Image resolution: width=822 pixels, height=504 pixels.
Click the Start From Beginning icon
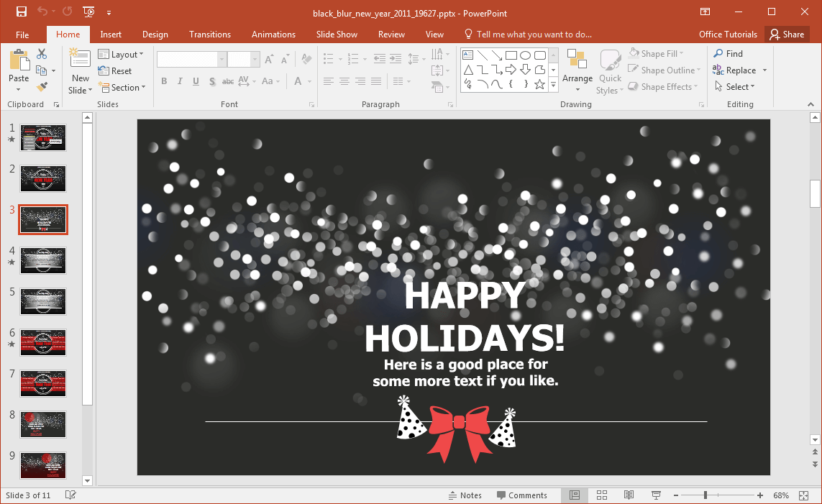tap(88, 12)
